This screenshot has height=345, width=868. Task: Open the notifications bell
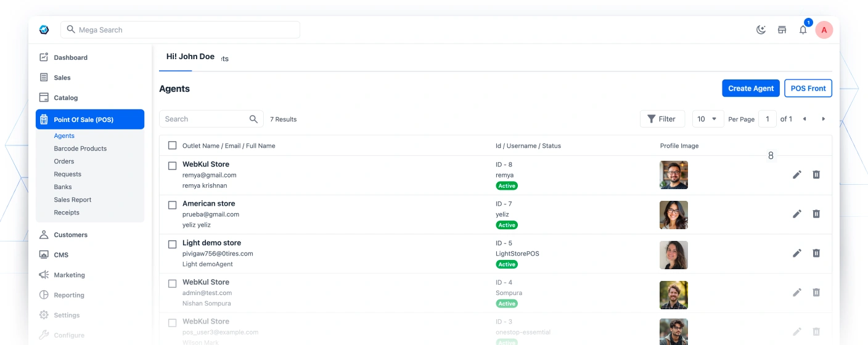click(x=803, y=30)
